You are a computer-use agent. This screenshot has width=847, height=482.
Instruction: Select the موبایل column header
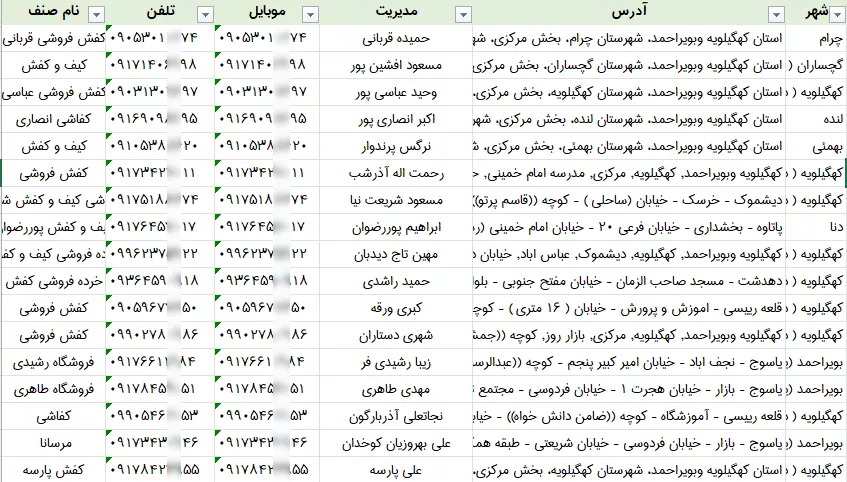pyautogui.click(x=267, y=12)
